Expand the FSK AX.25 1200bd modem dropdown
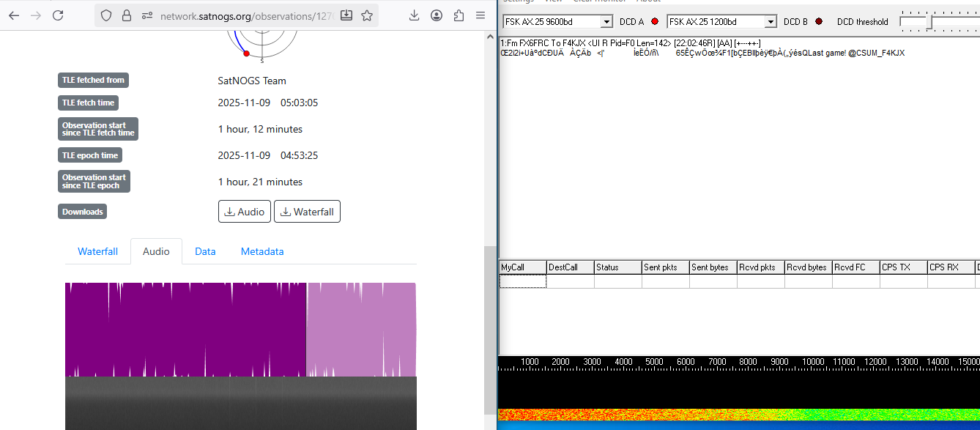980x430 pixels. [x=770, y=22]
